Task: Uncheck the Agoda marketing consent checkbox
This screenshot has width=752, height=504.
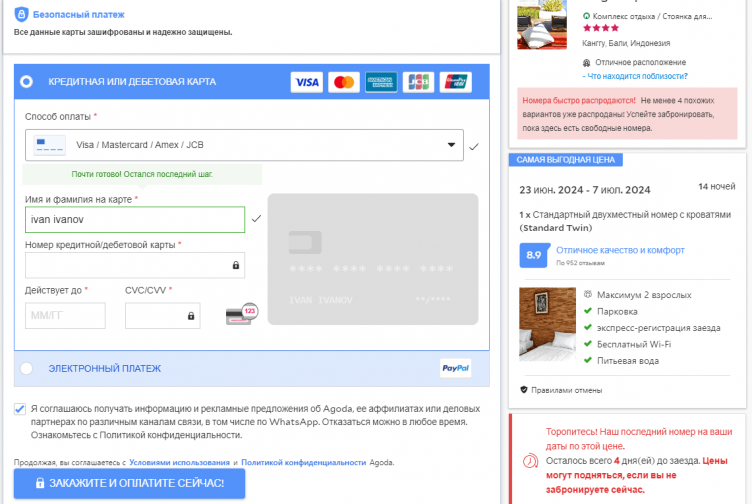Action: 20,409
